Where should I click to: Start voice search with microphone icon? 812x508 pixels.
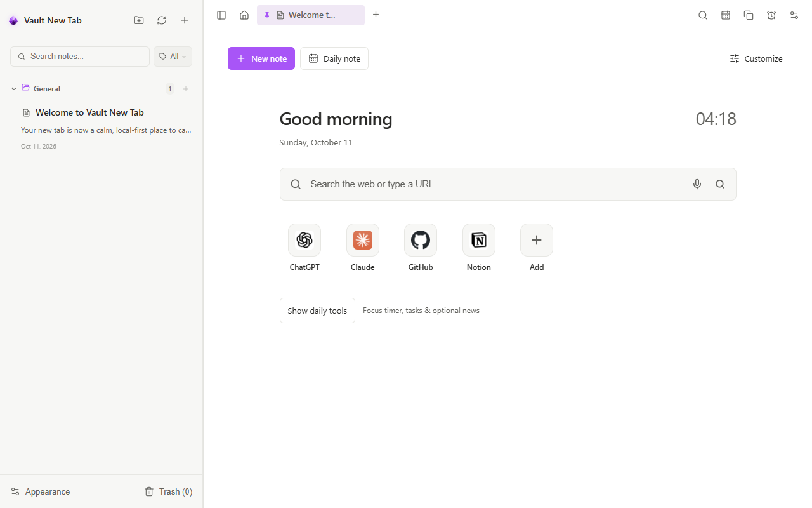697,184
